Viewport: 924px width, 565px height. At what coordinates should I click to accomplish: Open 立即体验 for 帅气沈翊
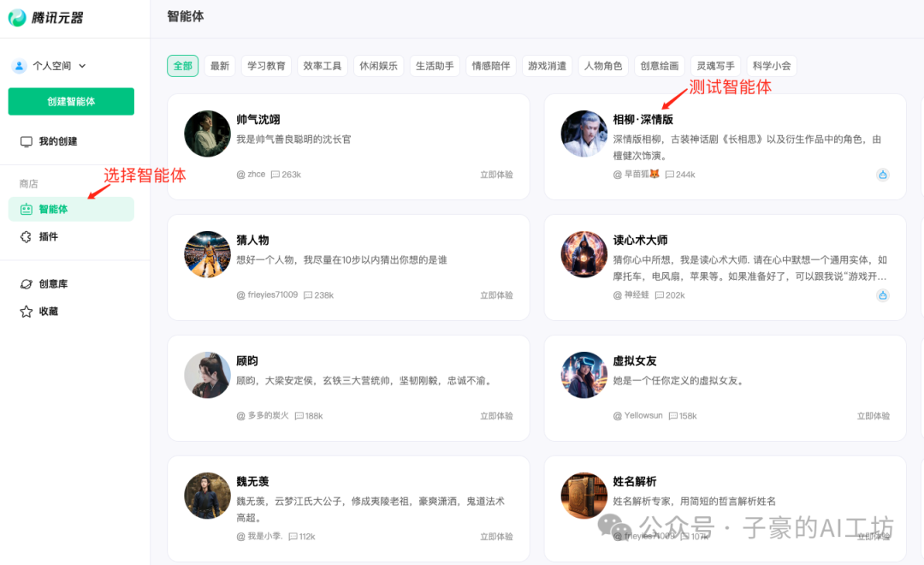click(495, 174)
